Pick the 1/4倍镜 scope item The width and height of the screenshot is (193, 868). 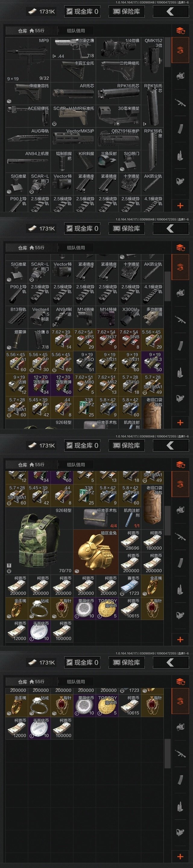(x=119, y=48)
